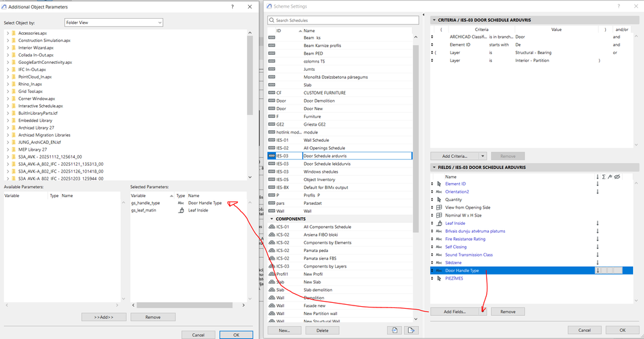Toggle sort arrow for Self Closing field
Screen dimensions: 644x339
tap(598, 247)
